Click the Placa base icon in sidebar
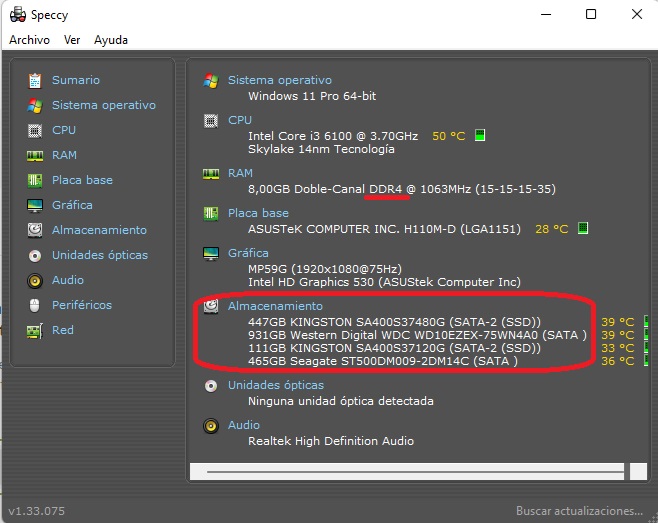 35,180
